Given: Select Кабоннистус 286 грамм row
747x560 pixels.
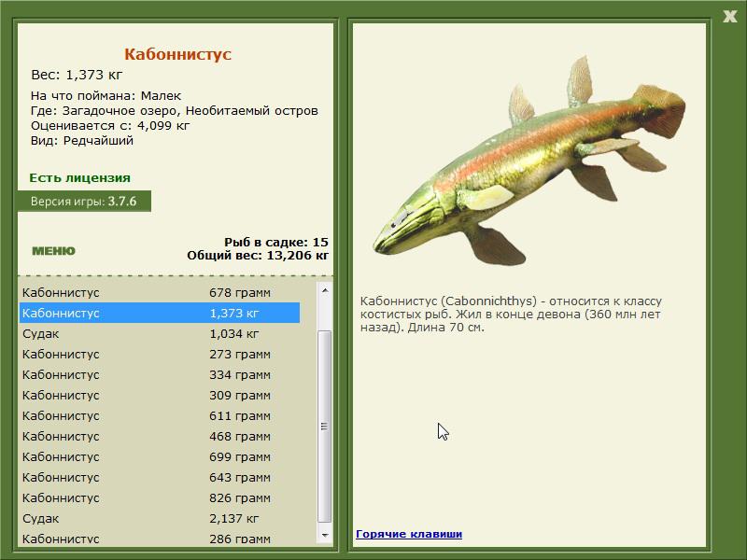Looking at the screenshot, I should [160, 539].
